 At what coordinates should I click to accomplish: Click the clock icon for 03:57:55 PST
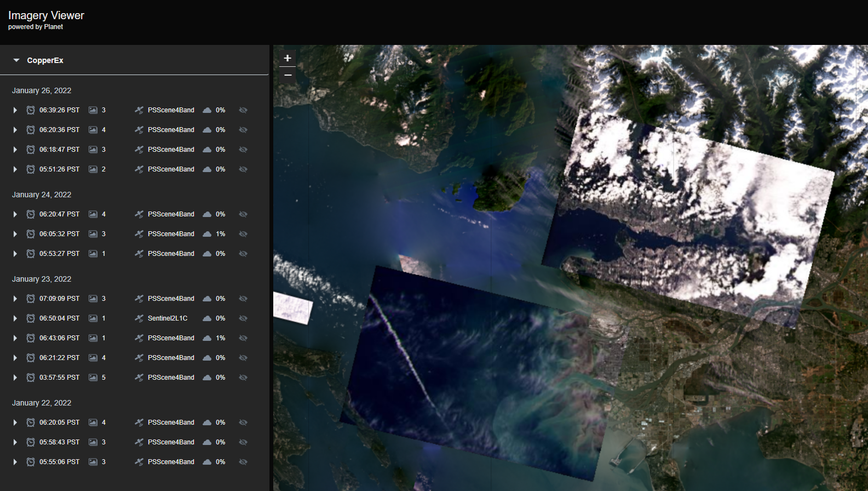pos(31,378)
